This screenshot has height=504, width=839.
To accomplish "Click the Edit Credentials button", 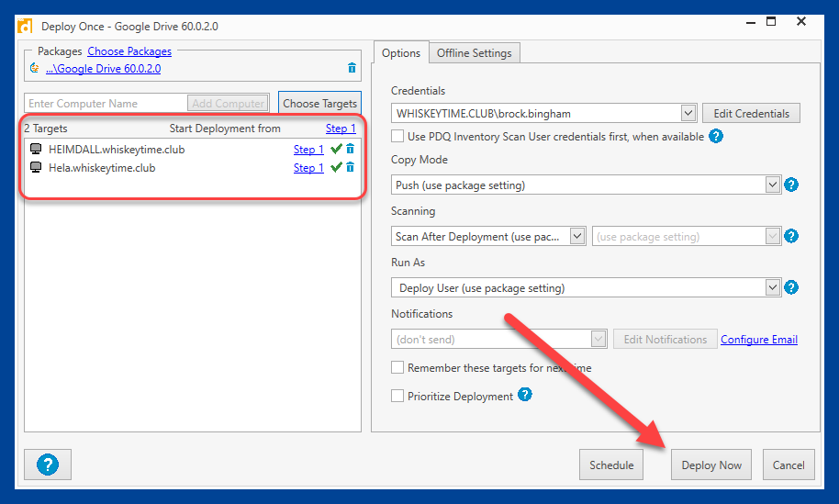I will click(x=751, y=114).
